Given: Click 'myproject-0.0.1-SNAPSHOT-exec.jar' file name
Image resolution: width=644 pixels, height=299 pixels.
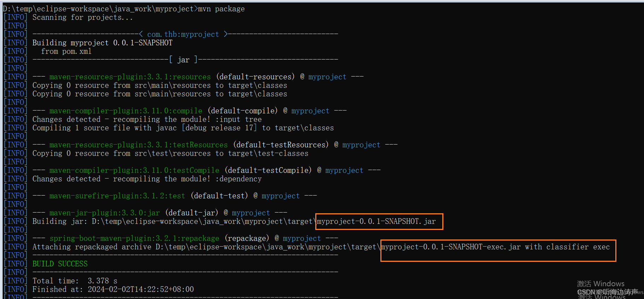Looking at the screenshot, I should pyautogui.click(x=451, y=247).
